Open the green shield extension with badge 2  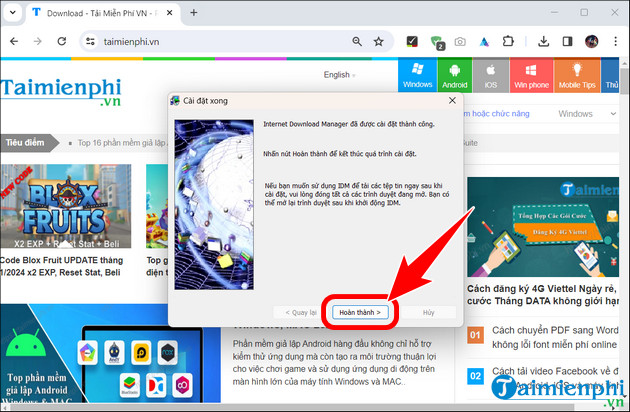click(437, 42)
